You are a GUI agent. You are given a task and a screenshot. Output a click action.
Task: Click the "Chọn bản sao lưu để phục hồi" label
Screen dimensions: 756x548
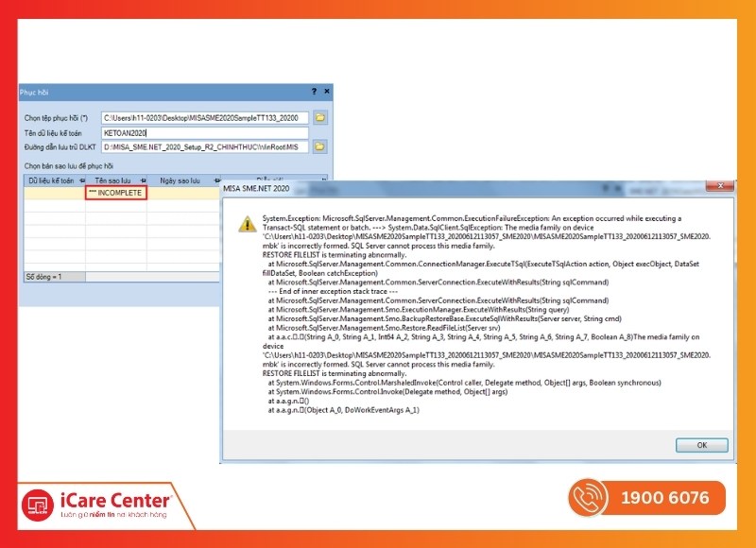pyautogui.click(x=69, y=166)
